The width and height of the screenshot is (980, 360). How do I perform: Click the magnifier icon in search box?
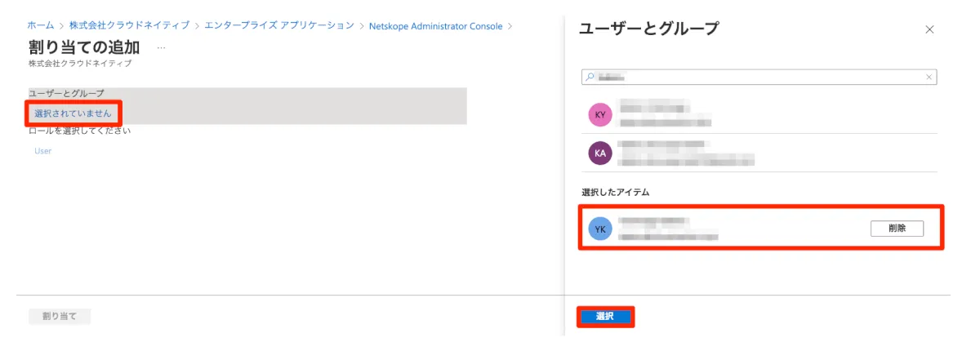pos(590,77)
